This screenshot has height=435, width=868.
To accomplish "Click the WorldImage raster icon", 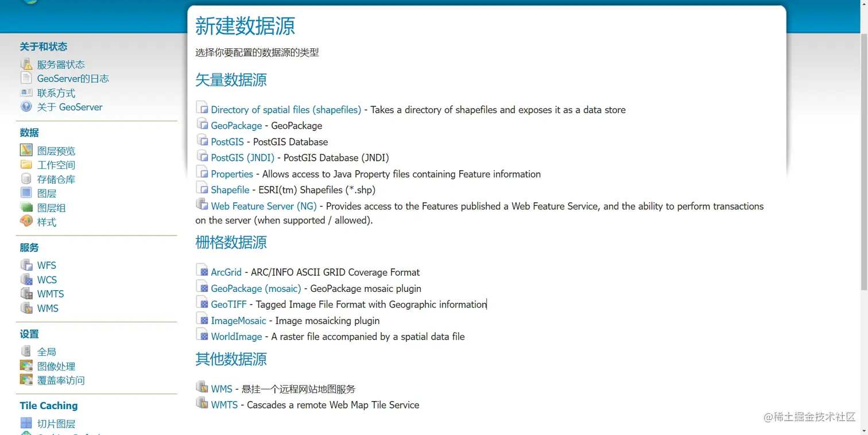I will (202, 334).
